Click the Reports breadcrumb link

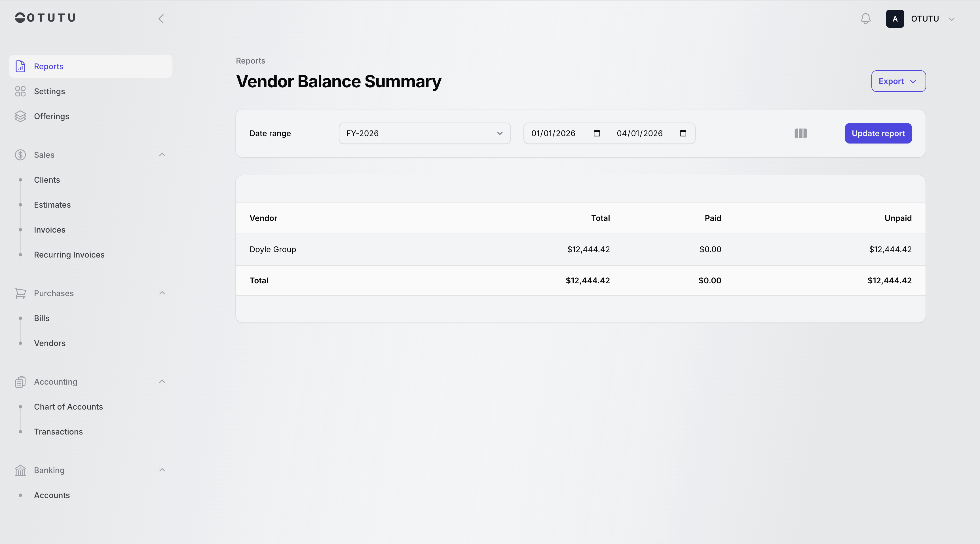(250, 61)
